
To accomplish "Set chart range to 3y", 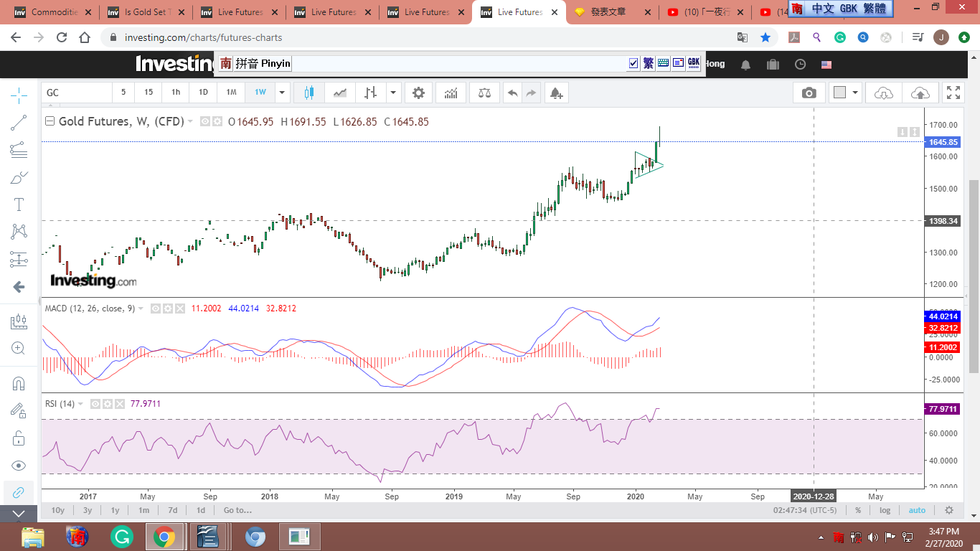I will 88,510.
